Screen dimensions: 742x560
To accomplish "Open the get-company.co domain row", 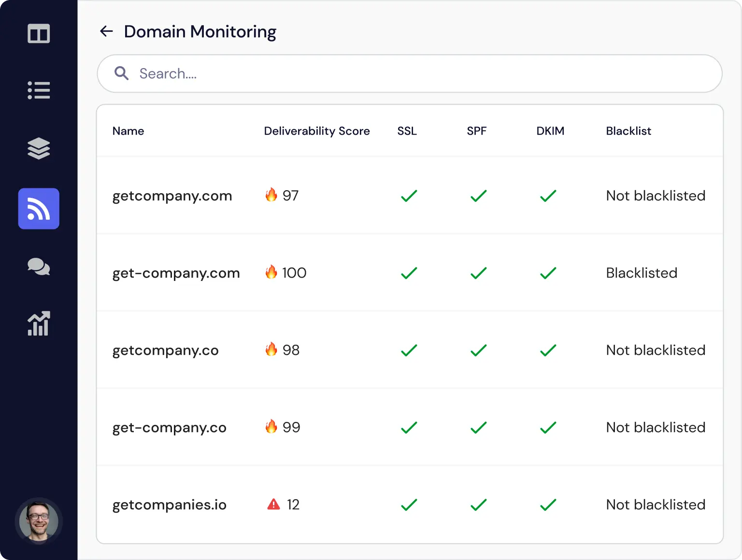I will (x=410, y=427).
